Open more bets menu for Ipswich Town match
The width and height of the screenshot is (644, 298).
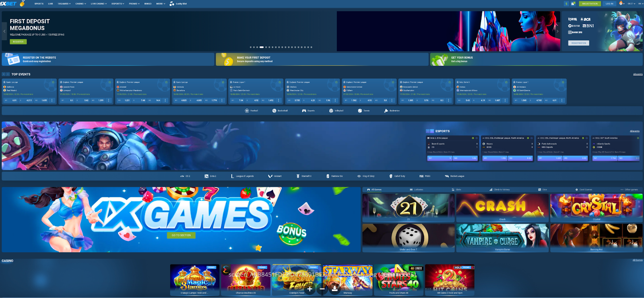click(x=109, y=100)
